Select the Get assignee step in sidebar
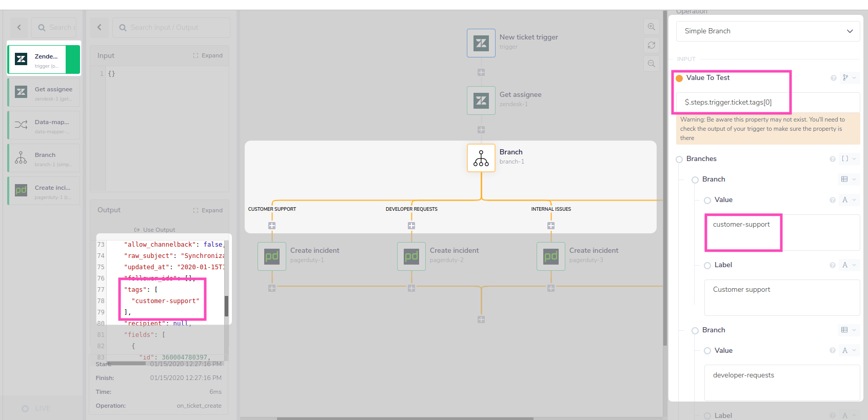Image resolution: width=868 pixels, height=420 pixels. [44, 92]
